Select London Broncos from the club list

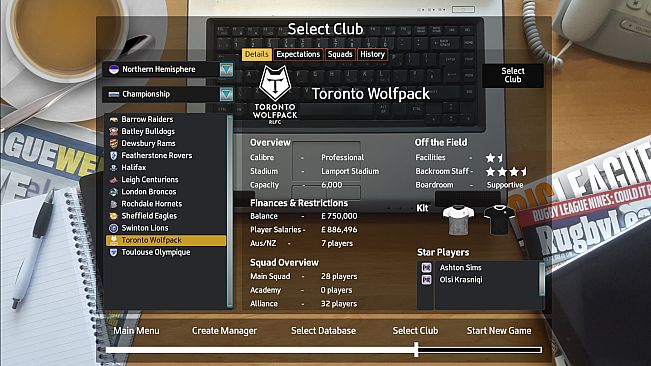pos(166,192)
